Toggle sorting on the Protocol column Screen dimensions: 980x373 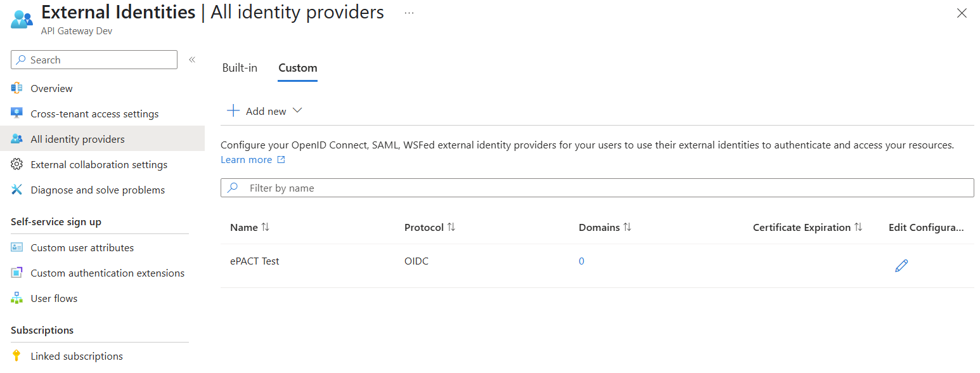point(429,226)
